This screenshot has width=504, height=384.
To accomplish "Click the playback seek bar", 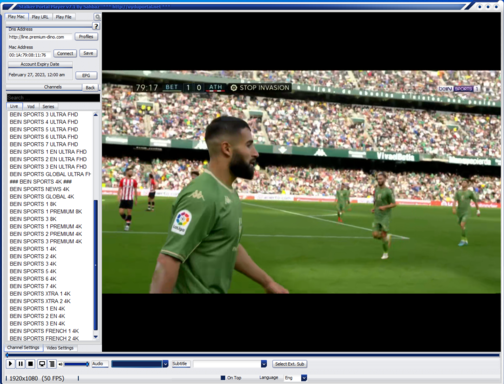I will (x=252, y=355).
